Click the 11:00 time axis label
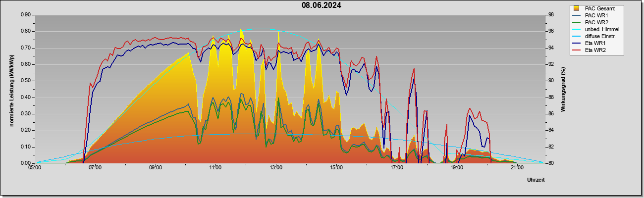The image size is (644, 198). [215, 168]
